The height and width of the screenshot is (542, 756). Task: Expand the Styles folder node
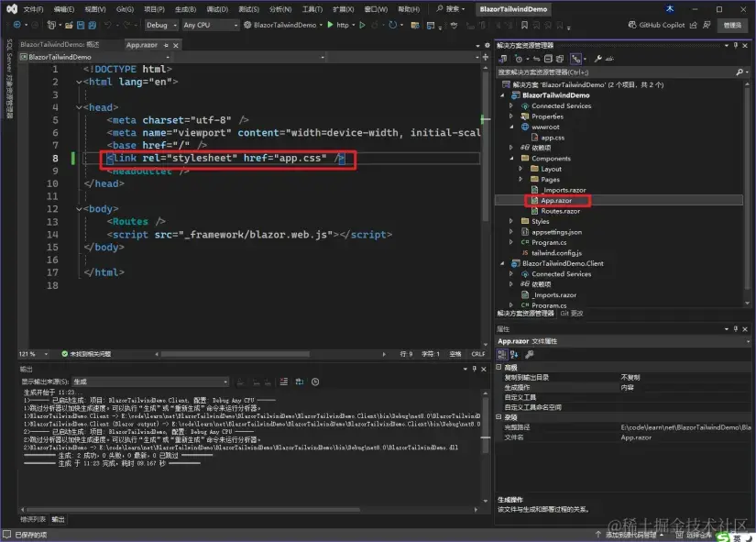[x=511, y=221]
